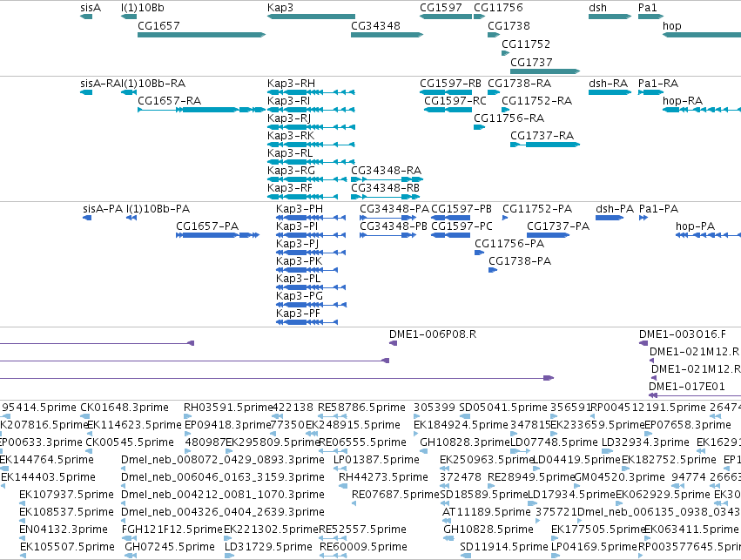Click BAC end DME1-003O16.F
The image size is (741, 560).
pyautogui.click(x=643, y=343)
